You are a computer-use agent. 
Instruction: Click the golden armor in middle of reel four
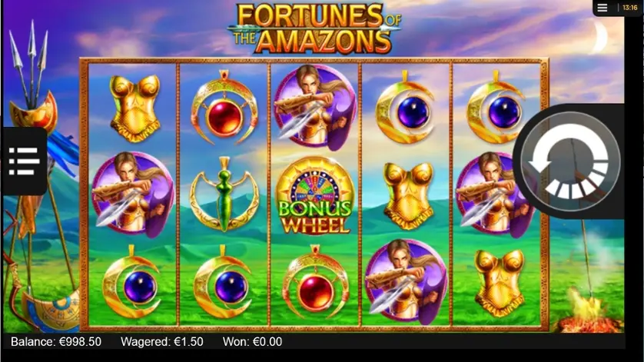pos(408,195)
